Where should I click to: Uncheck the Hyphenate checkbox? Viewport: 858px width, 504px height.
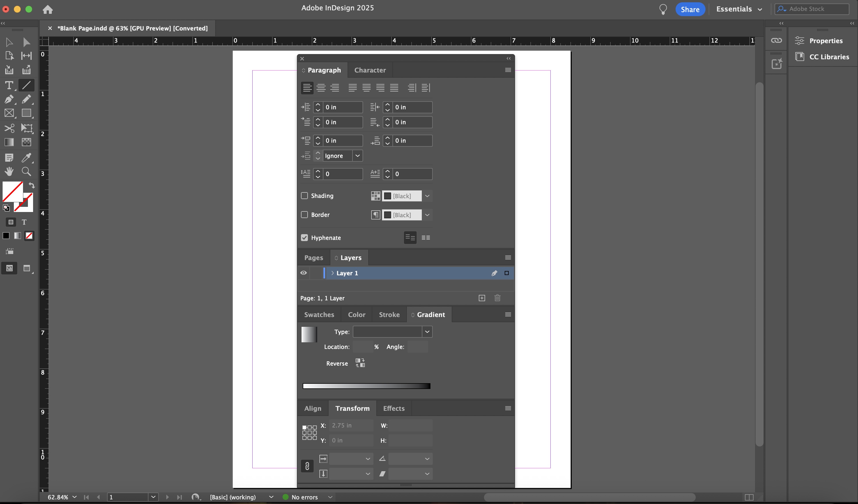(304, 238)
